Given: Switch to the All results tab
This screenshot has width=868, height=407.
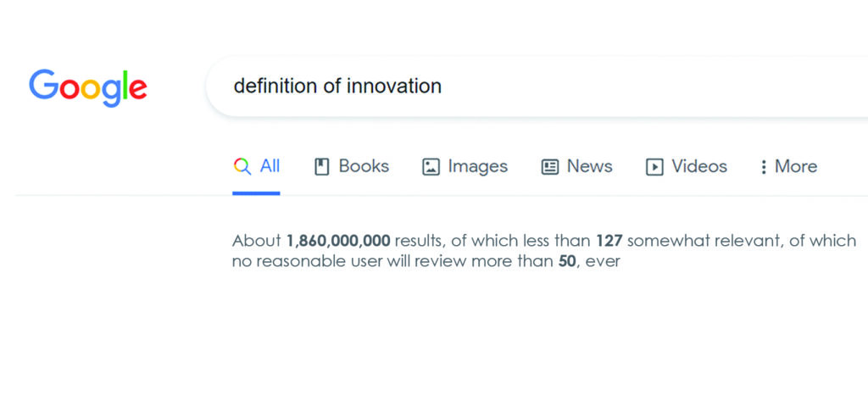Looking at the screenshot, I should point(256,167).
